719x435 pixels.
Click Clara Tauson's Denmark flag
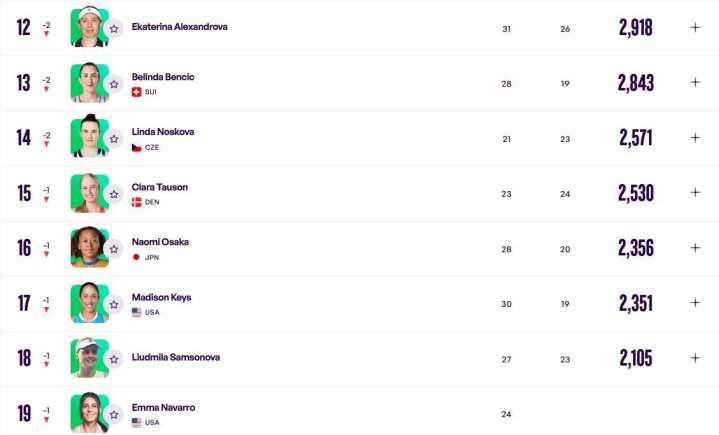137,202
